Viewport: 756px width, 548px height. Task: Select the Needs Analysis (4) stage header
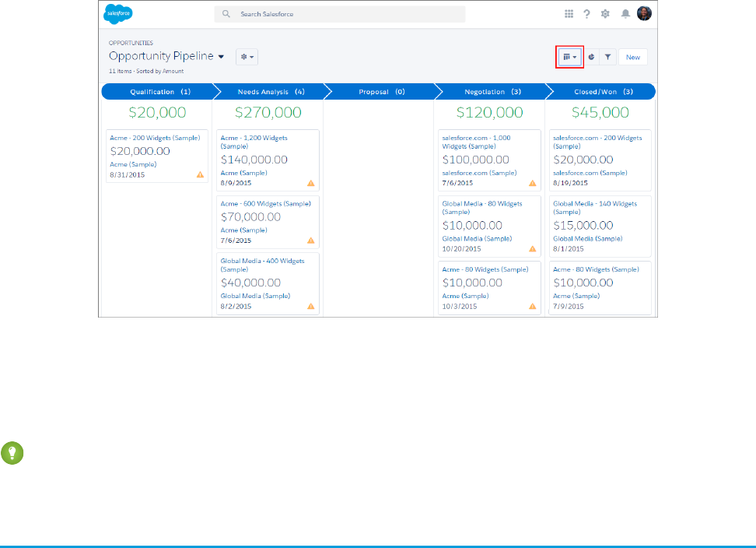271,92
